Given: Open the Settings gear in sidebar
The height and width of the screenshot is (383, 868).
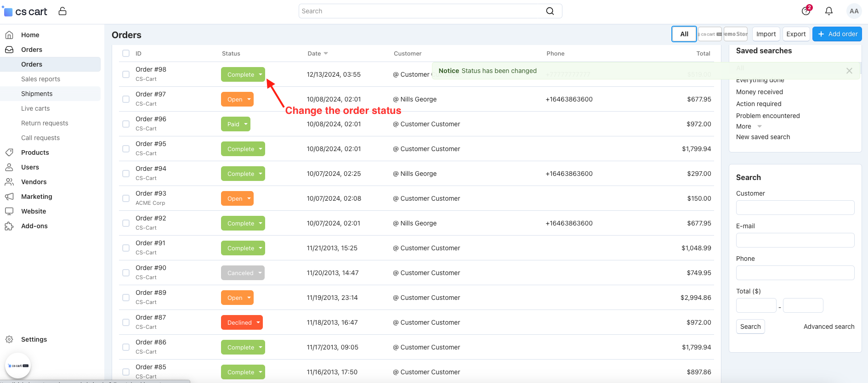Looking at the screenshot, I should coord(9,339).
